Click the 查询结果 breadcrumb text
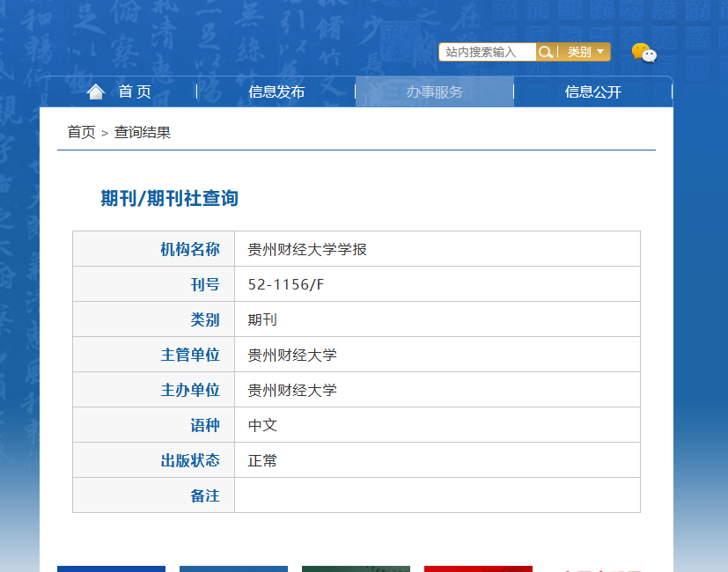 click(143, 132)
